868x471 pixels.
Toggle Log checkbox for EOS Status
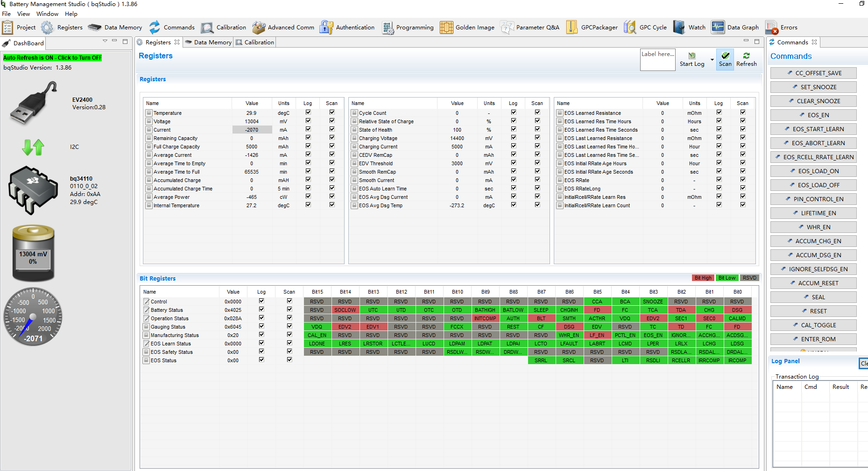click(261, 360)
